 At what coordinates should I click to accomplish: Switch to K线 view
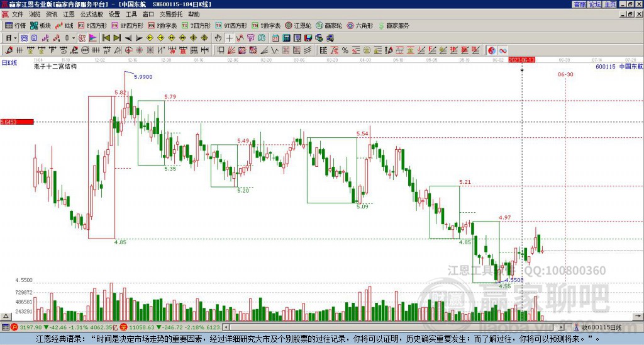[x=65, y=25]
